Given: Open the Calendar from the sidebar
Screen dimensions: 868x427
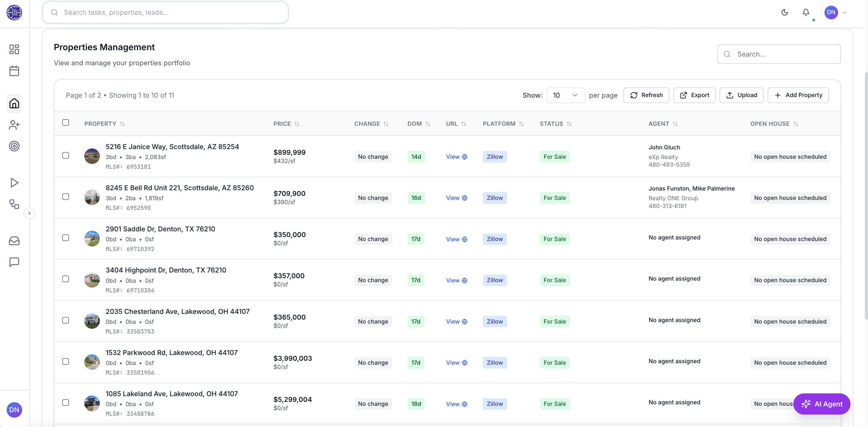Looking at the screenshot, I should (14, 71).
